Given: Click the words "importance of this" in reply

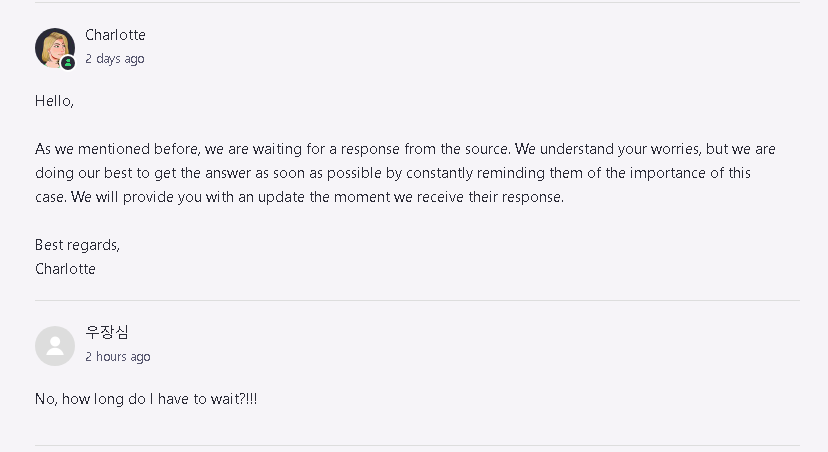Looking at the screenshot, I should pos(690,173).
